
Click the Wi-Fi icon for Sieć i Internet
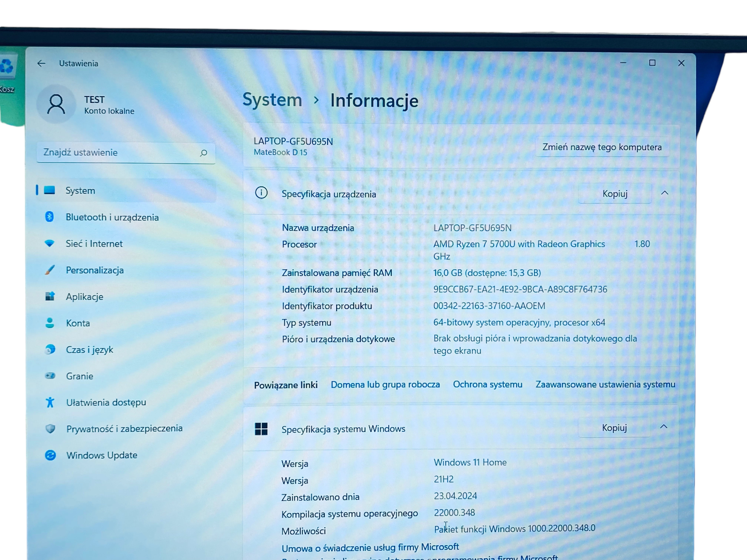49,243
